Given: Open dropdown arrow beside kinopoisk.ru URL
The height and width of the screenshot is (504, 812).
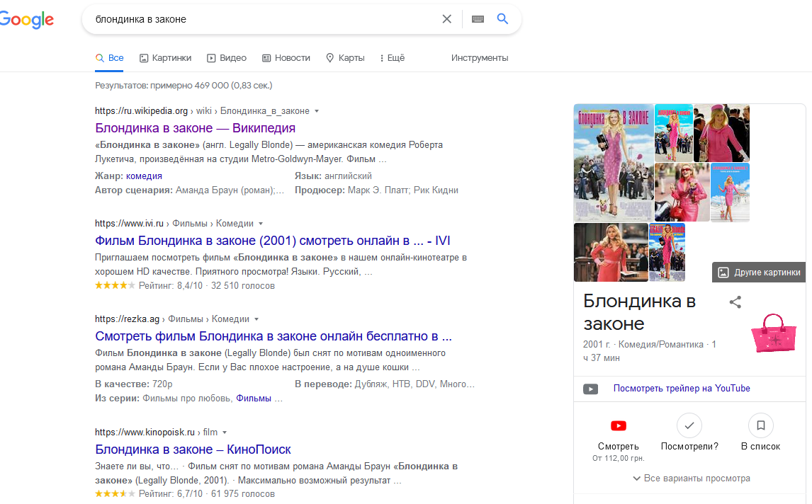Looking at the screenshot, I should pos(225,433).
